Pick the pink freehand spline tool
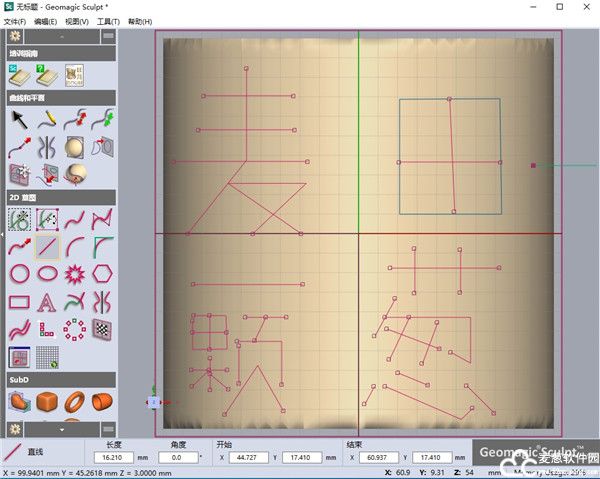 75,219
